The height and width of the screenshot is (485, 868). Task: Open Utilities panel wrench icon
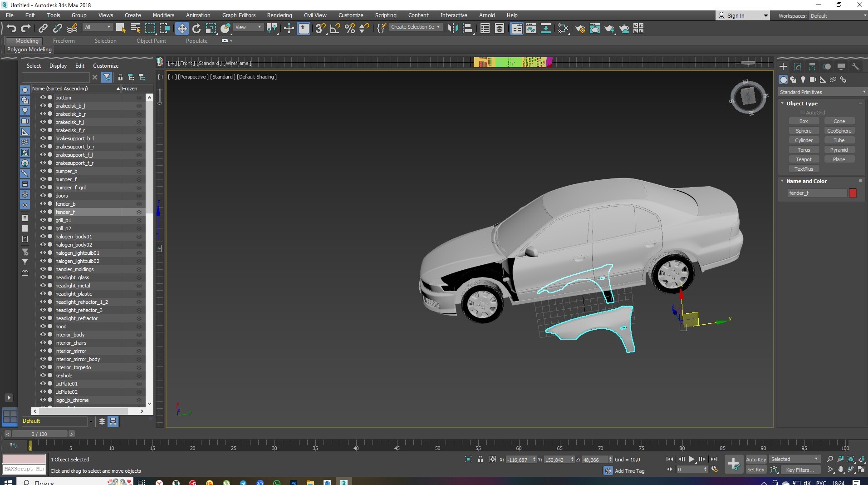855,67
